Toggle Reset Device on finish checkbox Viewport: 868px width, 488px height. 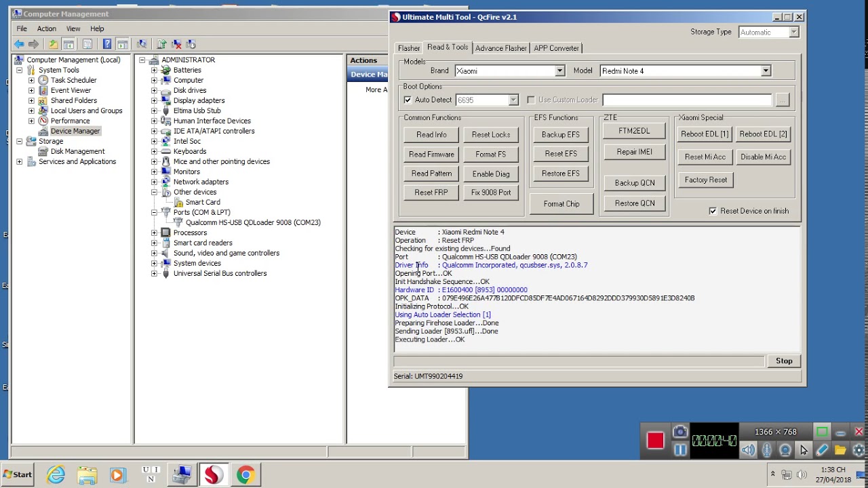coord(713,211)
